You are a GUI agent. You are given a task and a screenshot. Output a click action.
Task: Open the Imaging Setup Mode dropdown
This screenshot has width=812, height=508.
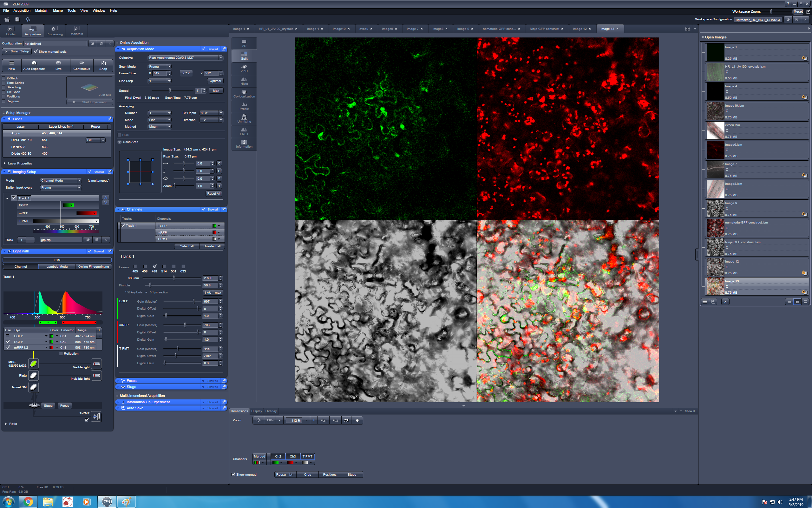click(60, 180)
